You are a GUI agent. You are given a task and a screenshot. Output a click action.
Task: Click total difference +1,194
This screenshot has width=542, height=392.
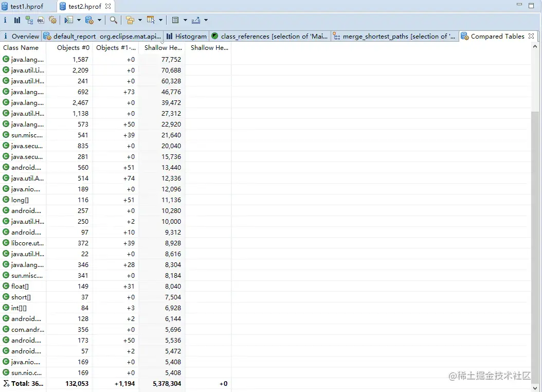(124, 383)
